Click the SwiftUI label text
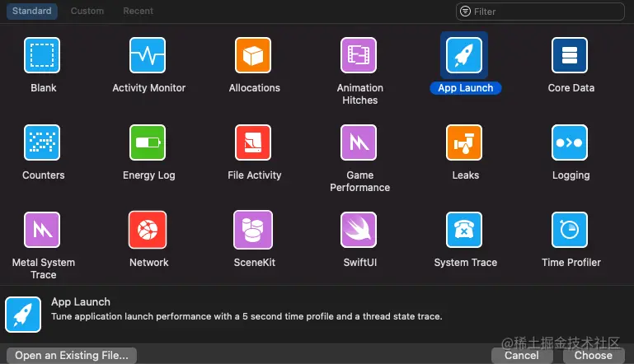The width and height of the screenshot is (634, 364). (x=359, y=263)
